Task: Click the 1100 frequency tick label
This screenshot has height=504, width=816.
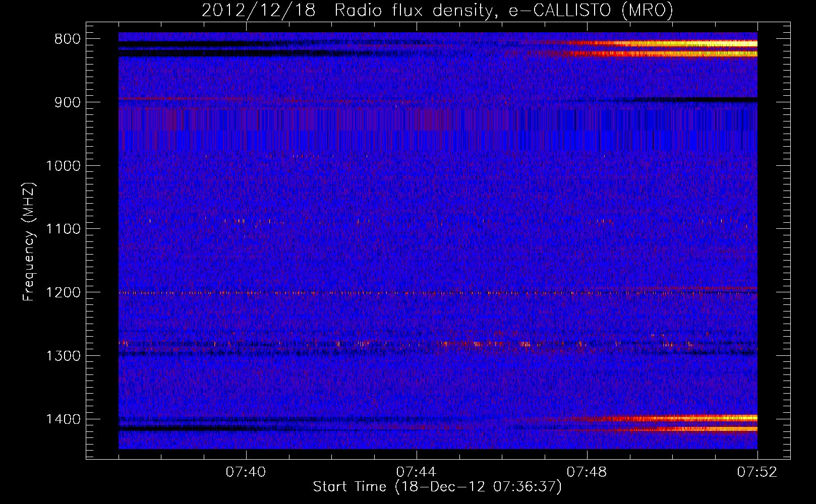Action: tap(63, 229)
